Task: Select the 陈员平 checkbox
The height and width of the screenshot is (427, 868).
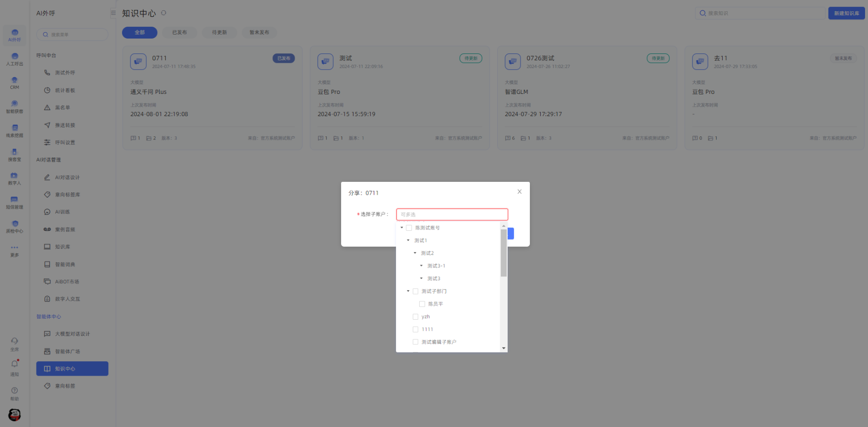Action: [x=422, y=304]
